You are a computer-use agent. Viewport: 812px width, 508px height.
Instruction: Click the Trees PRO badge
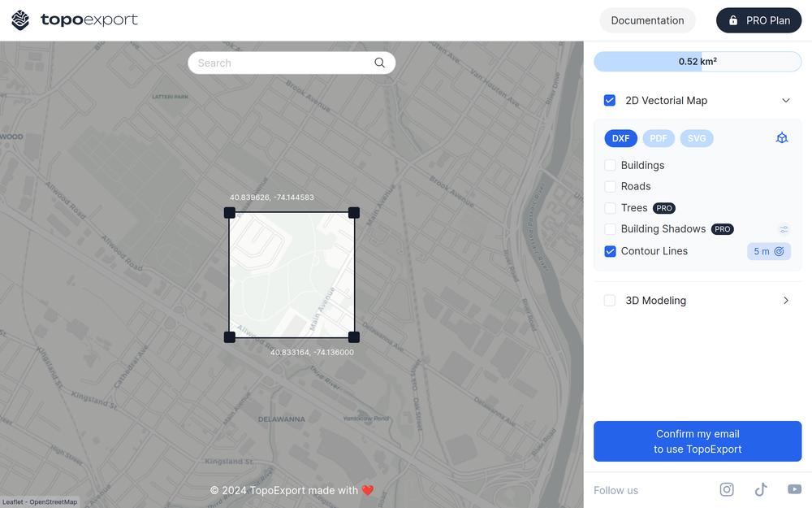(664, 208)
